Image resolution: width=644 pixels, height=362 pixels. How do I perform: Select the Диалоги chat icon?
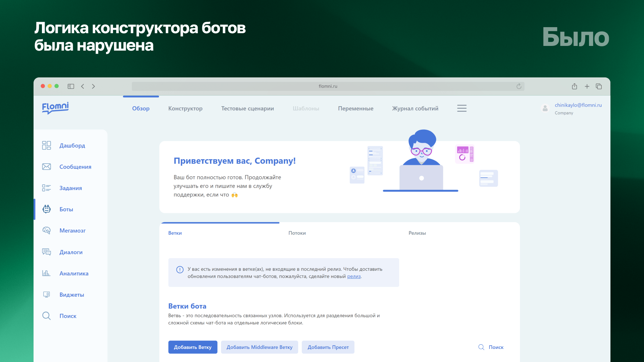(46, 252)
